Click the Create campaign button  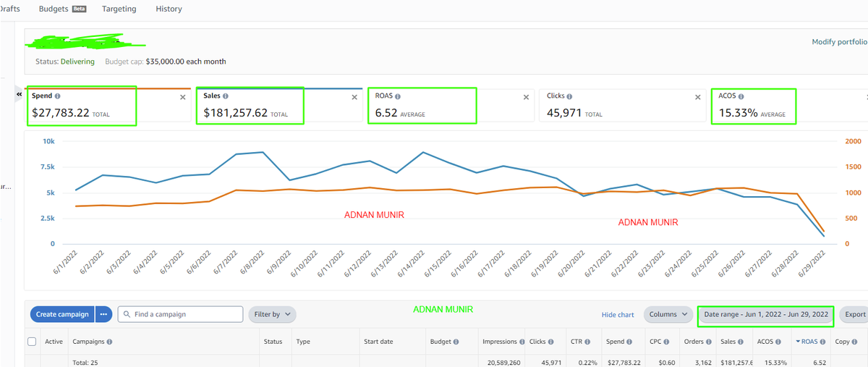point(62,314)
